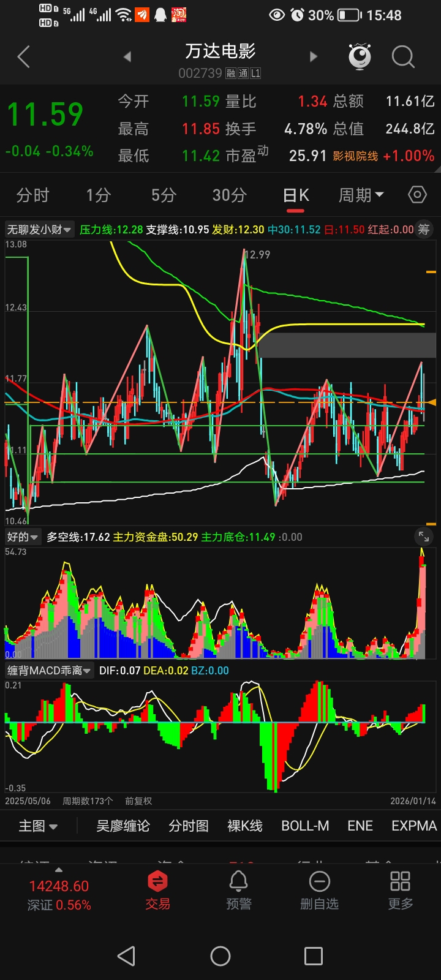441x980 pixels.
Task: Choose 吴廖缠论 indicator
Action: [x=123, y=826]
